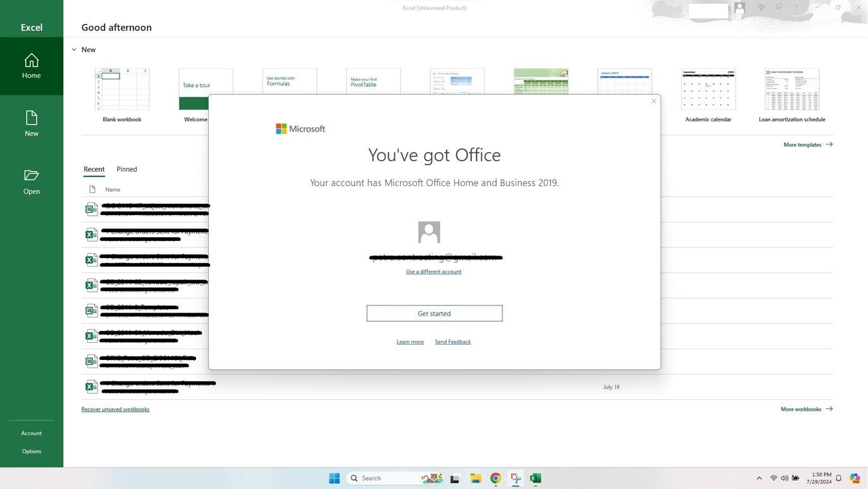
Task: Open More templates link
Action: point(808,145)
